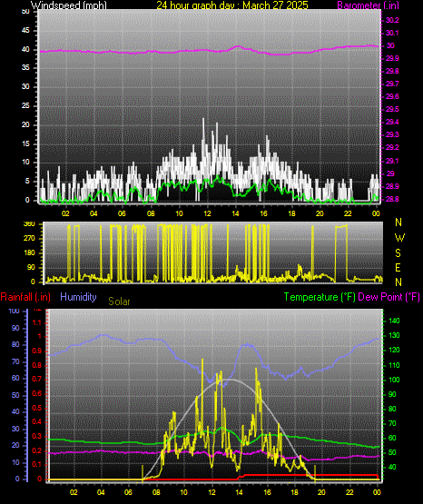The height and width of the screenshot is (504, 423).
Task: Click the Temperature (°F) legend label
Action: [x=320, y=297]
